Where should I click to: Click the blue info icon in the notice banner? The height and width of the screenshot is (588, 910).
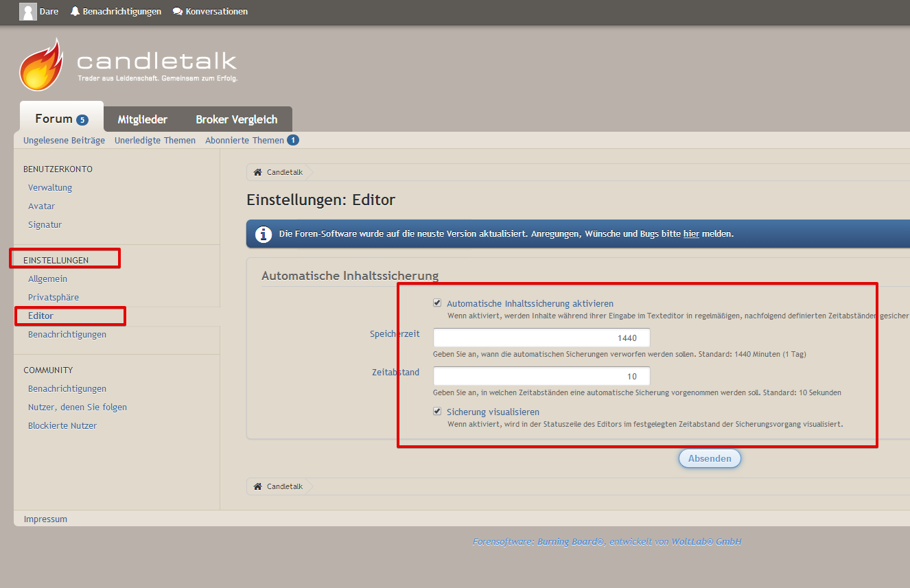click(264, 234)
